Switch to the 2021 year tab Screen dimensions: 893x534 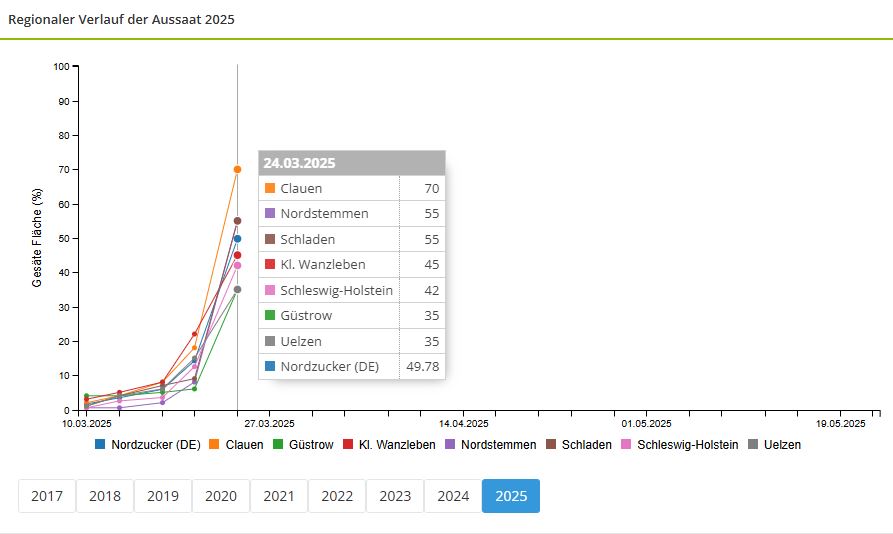(279, 496)
